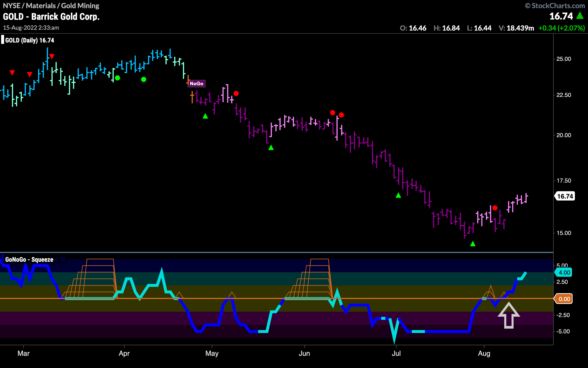Viewport: 588px width, 368px height.
Task: Click the 25.00 price axis label
Action: (564, 59)
